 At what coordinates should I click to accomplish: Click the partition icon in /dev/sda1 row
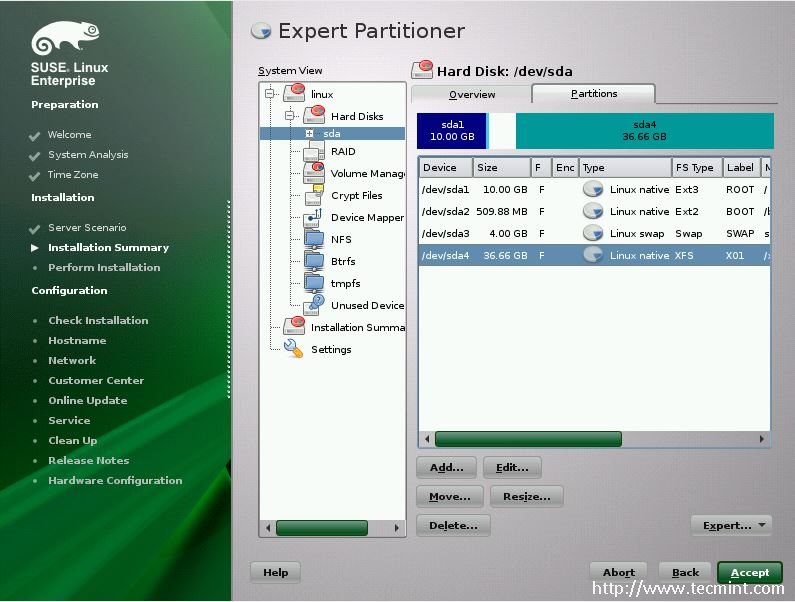click(593, 189)
